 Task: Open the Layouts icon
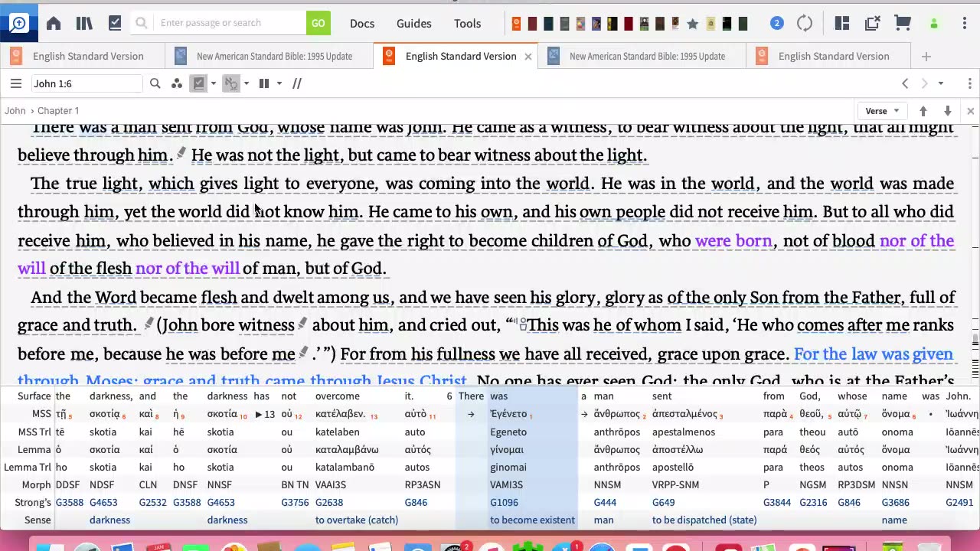(x=842, y=23)
